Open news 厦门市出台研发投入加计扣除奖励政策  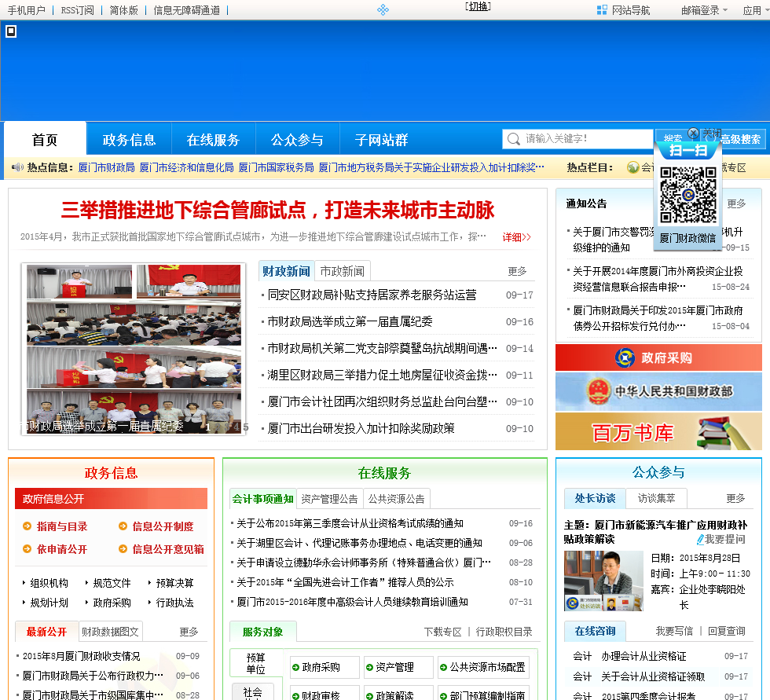(361, 428)
